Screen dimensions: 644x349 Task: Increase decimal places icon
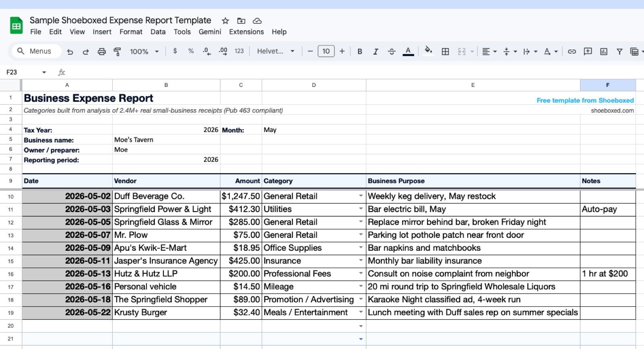(223, 51)
